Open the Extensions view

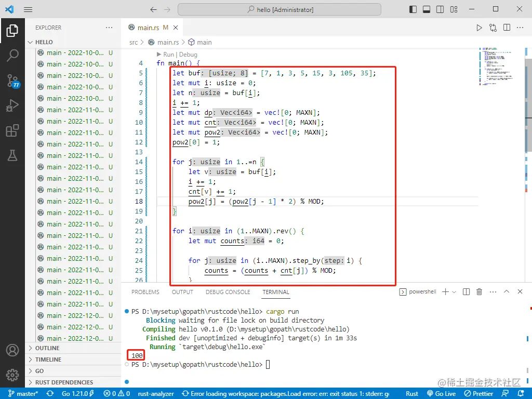pos(12,130)
